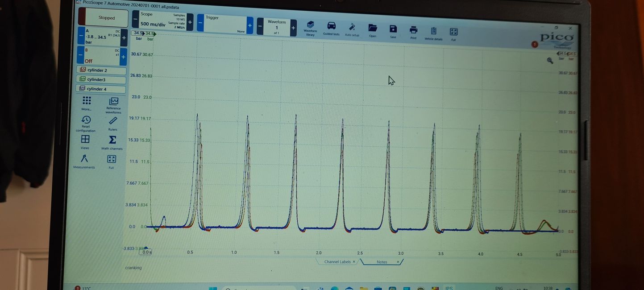The width and height of the screenshot is (644, 290).
Task: Open a saved waveform file
Action: click(x=373, y=30)
